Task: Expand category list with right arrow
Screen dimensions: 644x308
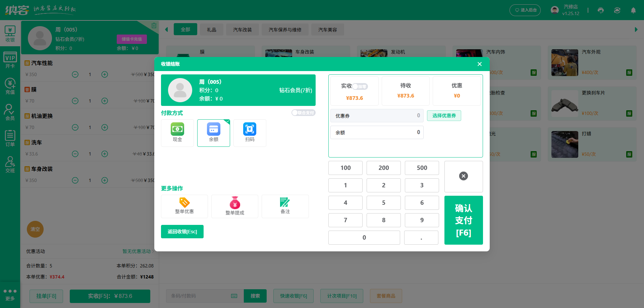Action: [x=636, y=29]
